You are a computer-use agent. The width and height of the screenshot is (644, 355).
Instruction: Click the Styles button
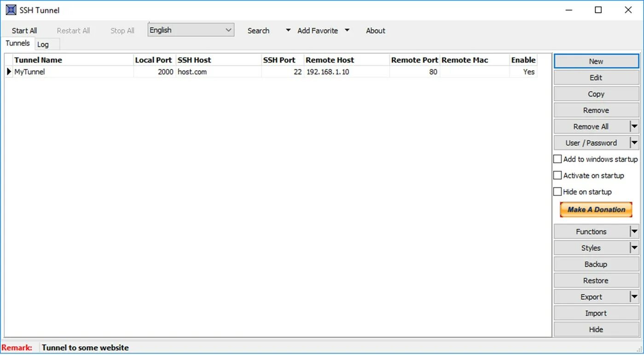click(x=591, y=248)
